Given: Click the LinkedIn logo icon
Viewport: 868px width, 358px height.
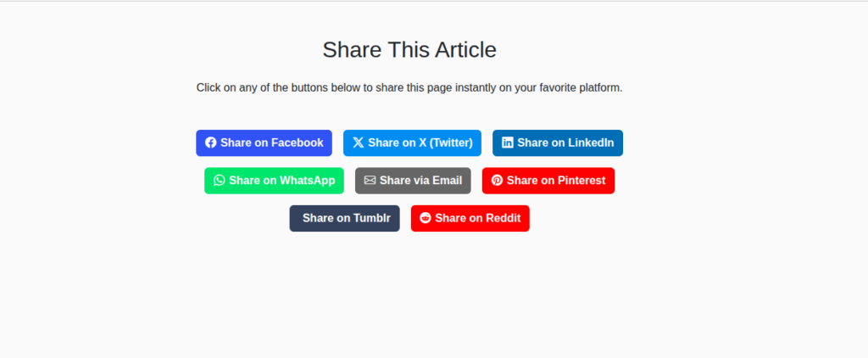Looking at the screenshot, I should 507,143.
